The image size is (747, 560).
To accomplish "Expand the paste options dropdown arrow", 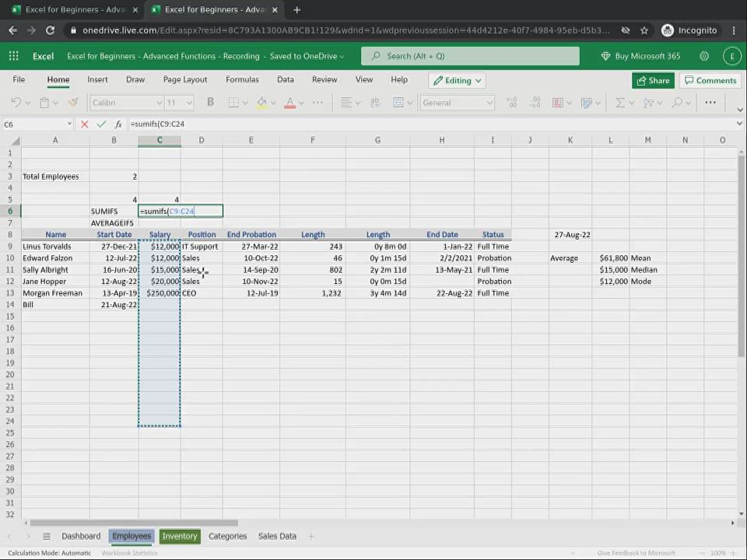I will (56, 103).
